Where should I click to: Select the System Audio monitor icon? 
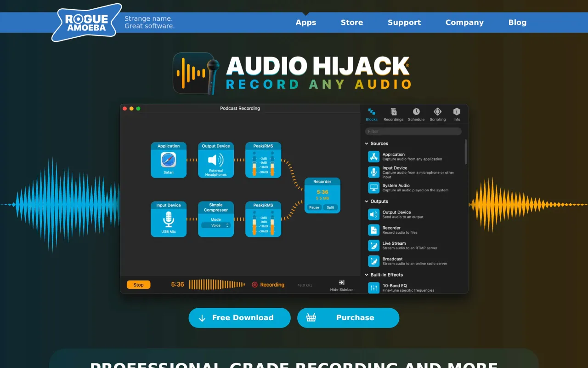click(374, 188)
